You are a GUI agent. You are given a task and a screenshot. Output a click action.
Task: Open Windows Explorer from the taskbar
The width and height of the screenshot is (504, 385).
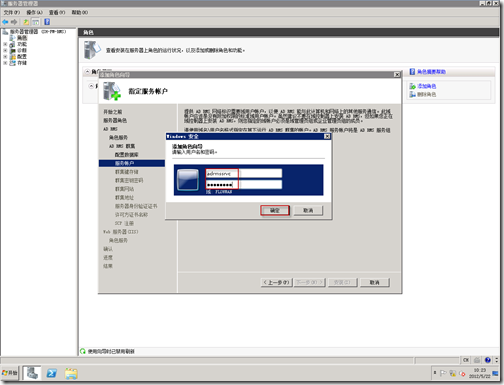coord(71,373)
